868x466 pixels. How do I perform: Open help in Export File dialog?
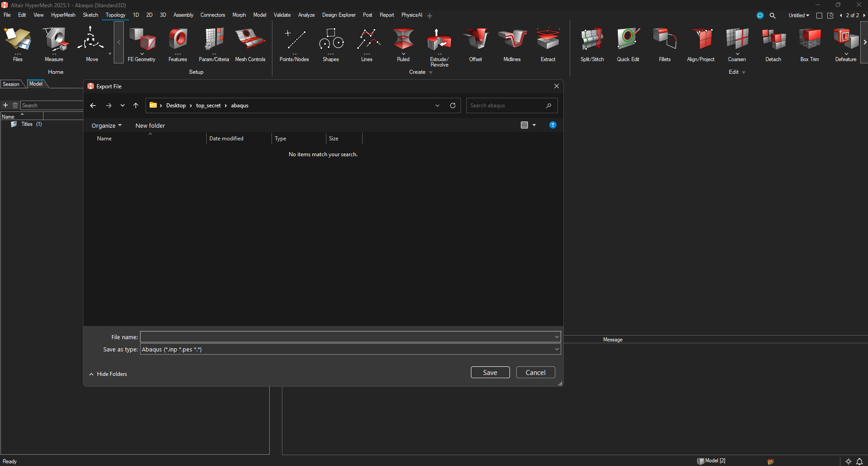click(553, 125)
